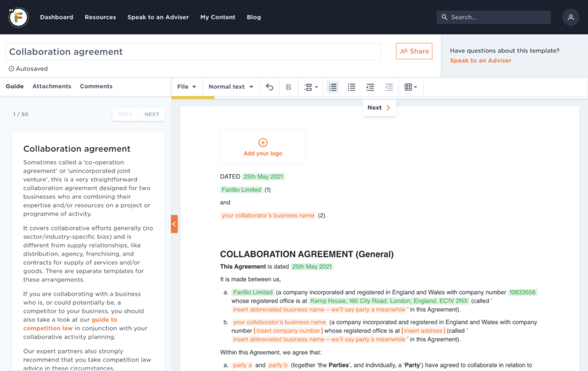Viewport: 588px width, 371px height.
Task: Open Speak to an Adviser in navigation
Action: coord(158,17)
